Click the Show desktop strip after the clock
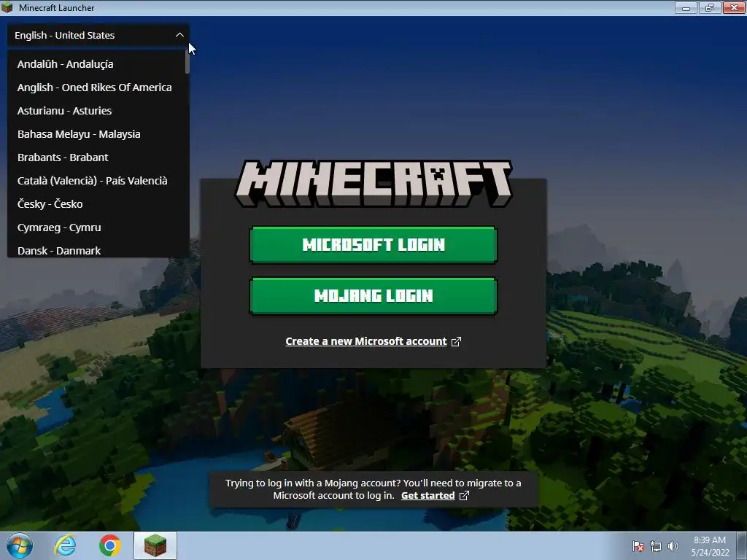Viewport: 747px width, 560px height. coord(742,545)
